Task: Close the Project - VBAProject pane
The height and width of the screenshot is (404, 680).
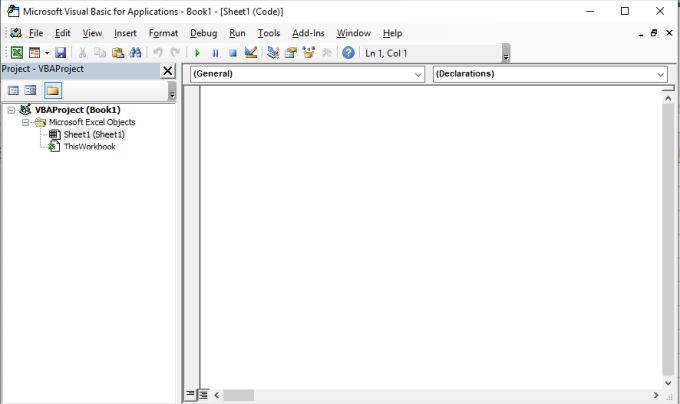Action: click(x=167, y=71)
